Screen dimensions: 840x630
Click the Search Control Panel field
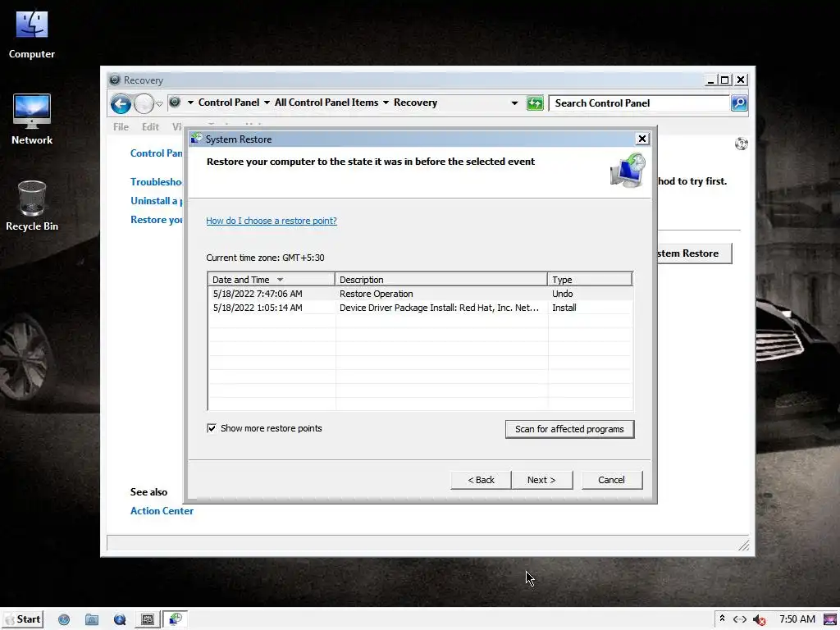coord(639,103)
